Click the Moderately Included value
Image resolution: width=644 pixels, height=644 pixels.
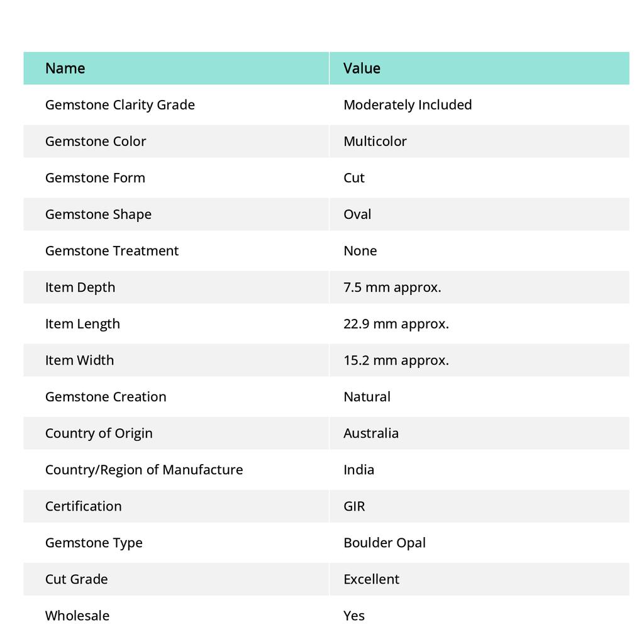[408, 105]
